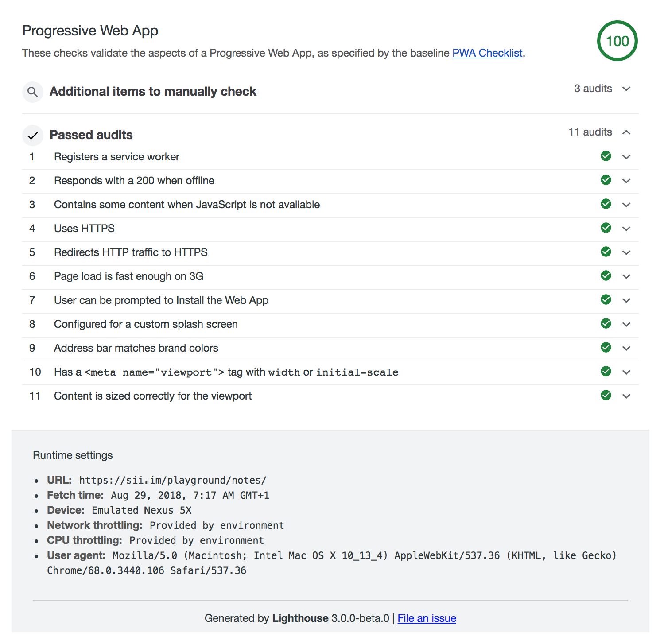Click the 11 audits count label
Screen dimensions: 660x644
[x=590, y=132]
